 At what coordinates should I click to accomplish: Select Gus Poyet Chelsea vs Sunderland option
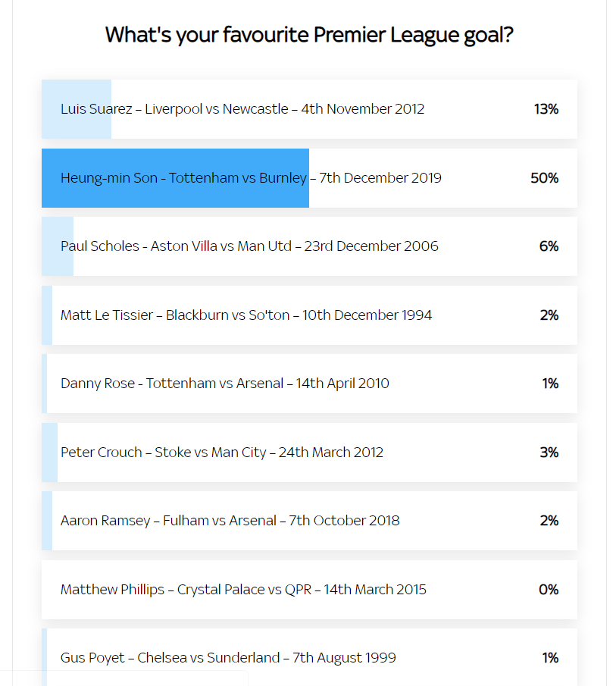309,657
